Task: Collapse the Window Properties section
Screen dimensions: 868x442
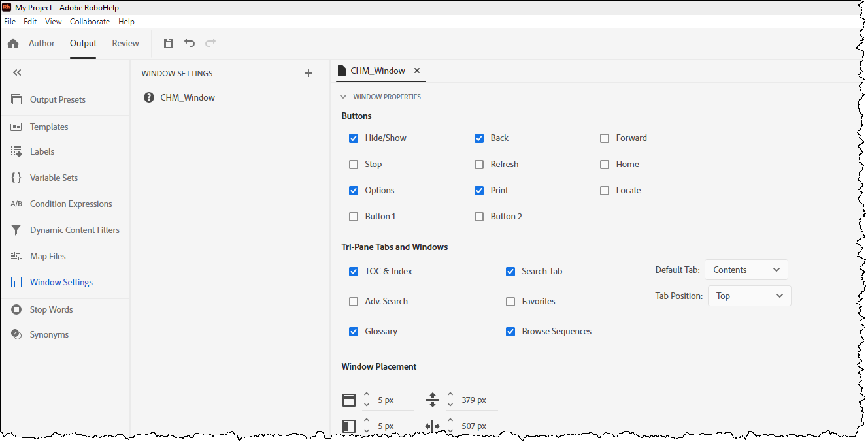Action: click(343, 97)
